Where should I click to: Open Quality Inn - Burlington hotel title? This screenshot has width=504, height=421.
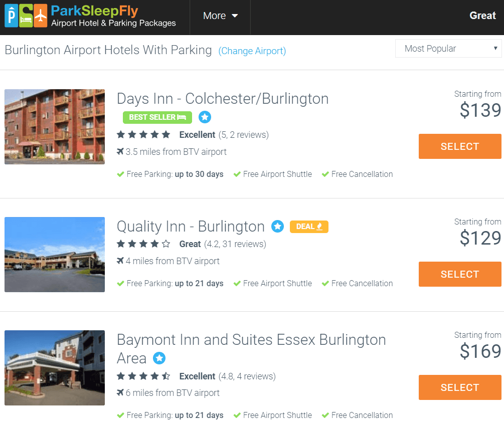[x=191, y=227]
